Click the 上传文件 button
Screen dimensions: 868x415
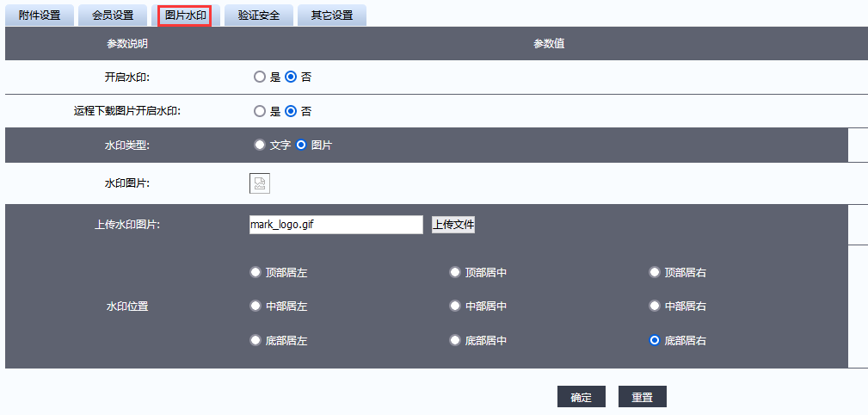click(453, 225)
